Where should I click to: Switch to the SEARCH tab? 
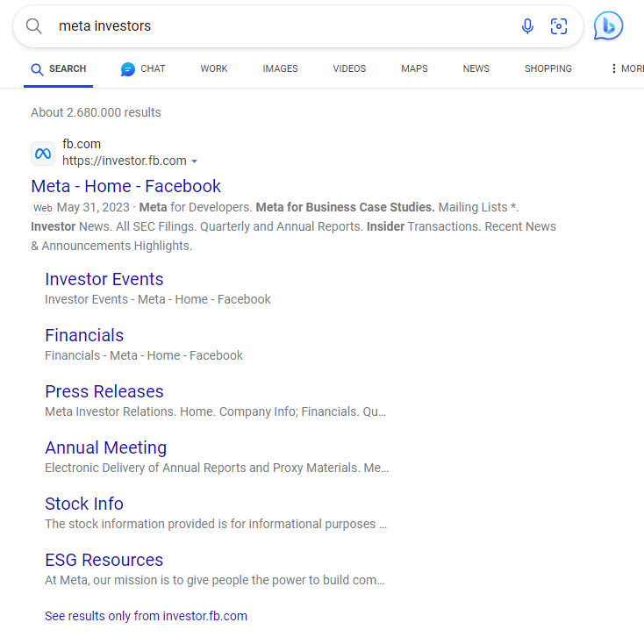tap(58, 68)
